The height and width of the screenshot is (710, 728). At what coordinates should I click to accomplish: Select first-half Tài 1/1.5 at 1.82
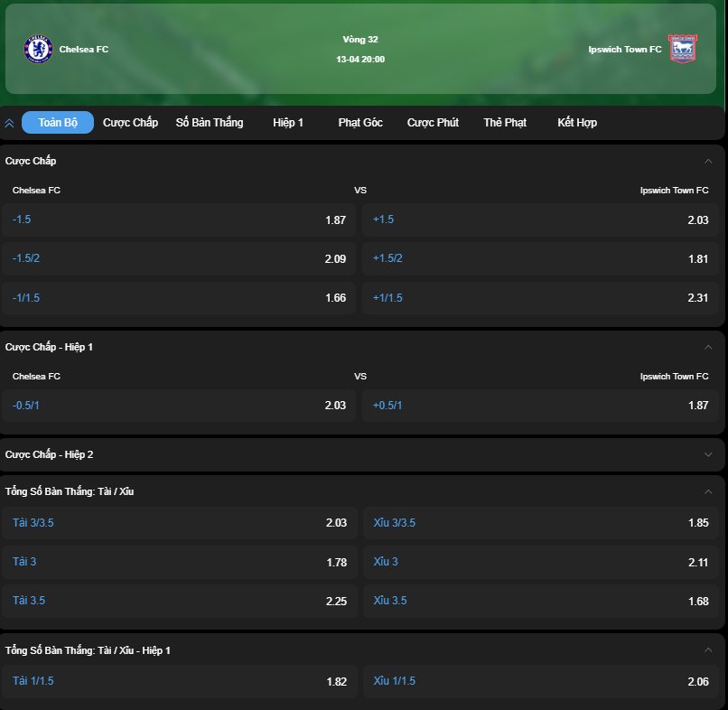click(x=180, y=681)
